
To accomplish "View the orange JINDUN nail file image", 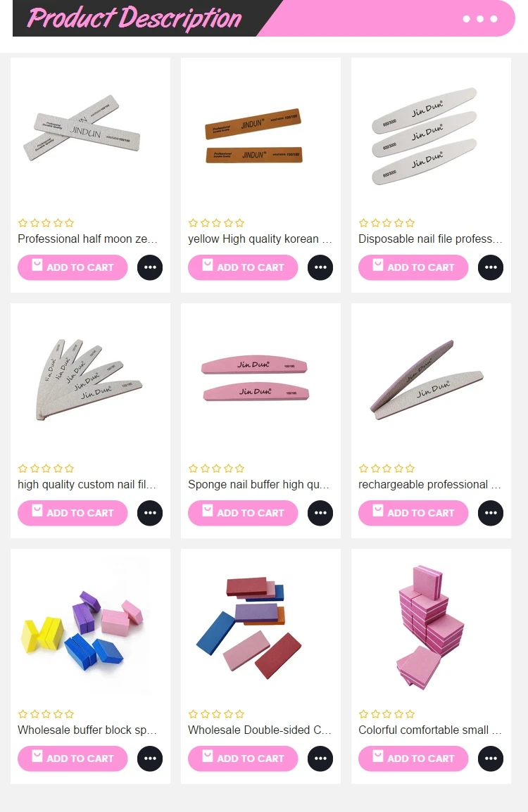I will 253,137.
